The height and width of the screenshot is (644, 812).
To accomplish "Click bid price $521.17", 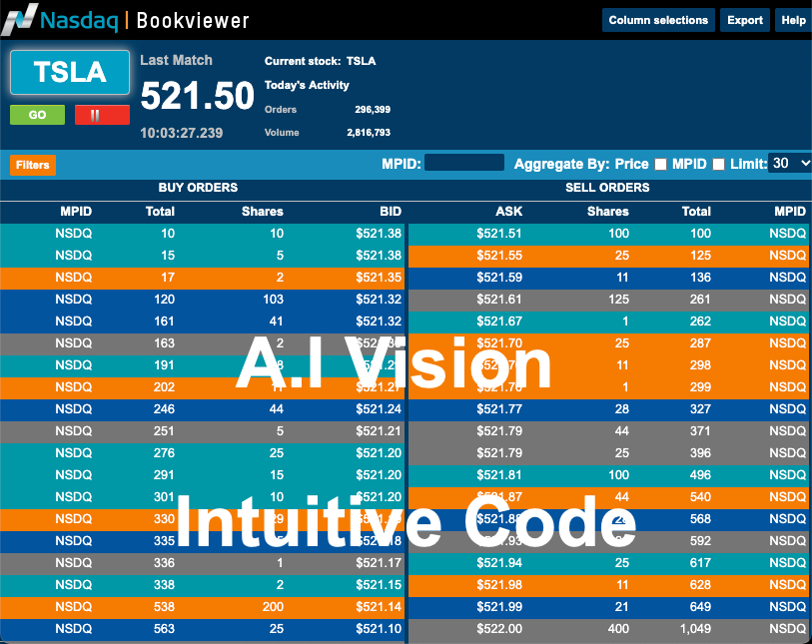I will pos(379,563).
